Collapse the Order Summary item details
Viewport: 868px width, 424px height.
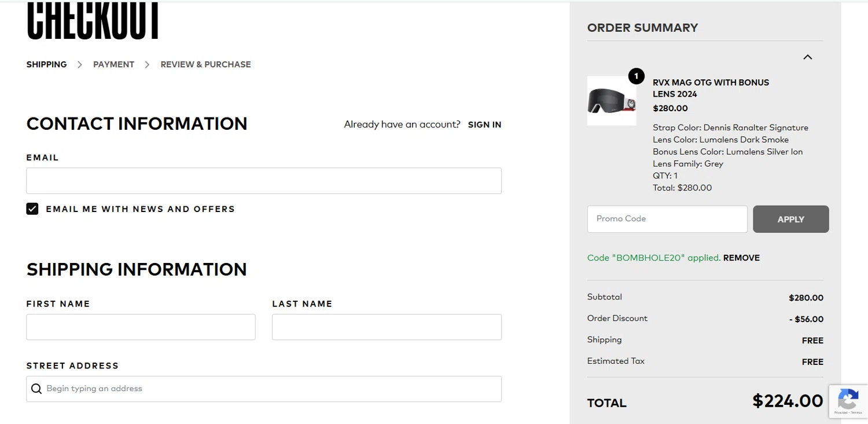807,57
